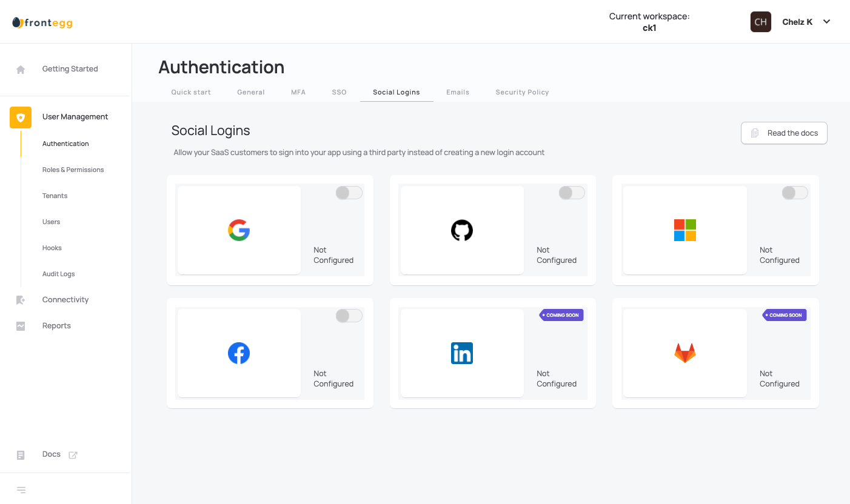Click the Frontegg logo
This screenshot has width=850, height=504.
[42, 23]
